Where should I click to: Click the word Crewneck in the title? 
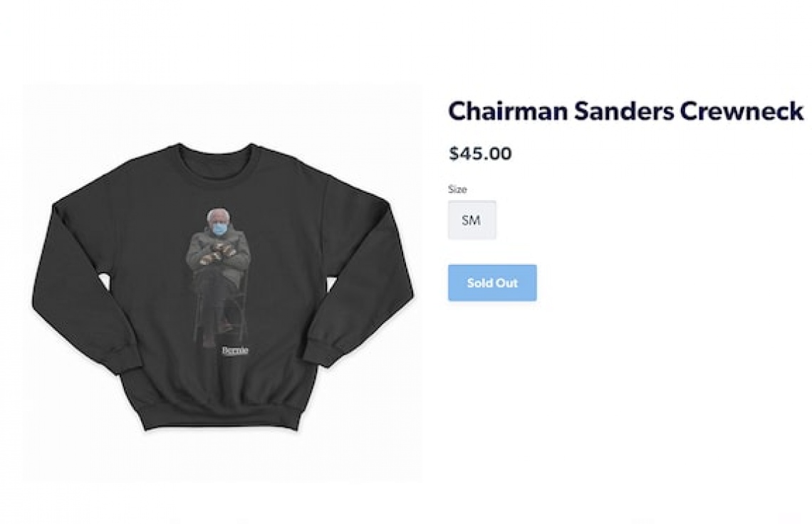coord(741,110)
